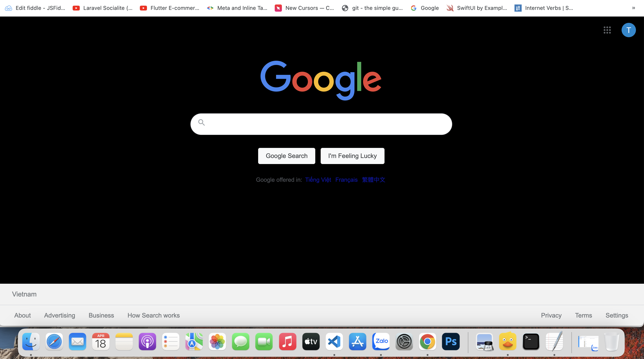This screenshot has width=644, height=359.
Task: Open Zalo from the Dock
Action: pos(381,341)
